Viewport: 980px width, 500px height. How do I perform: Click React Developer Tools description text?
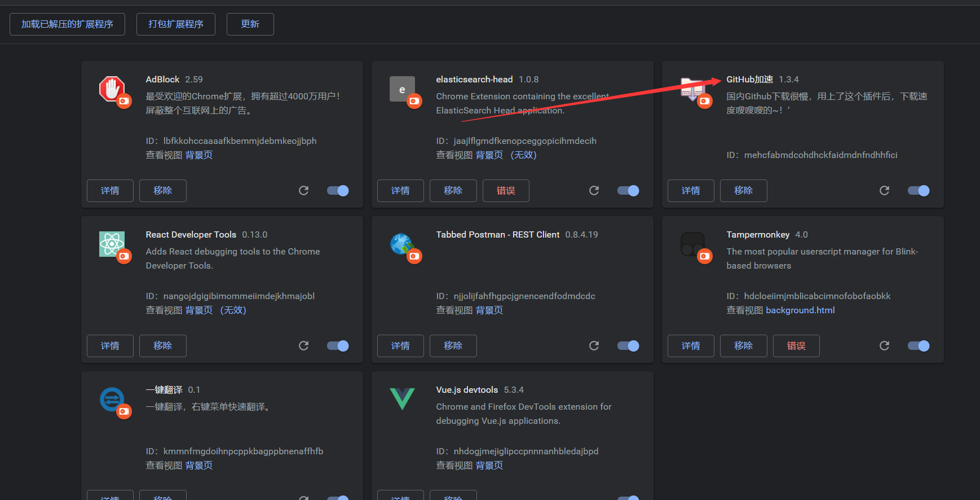(x=233, y=258)
